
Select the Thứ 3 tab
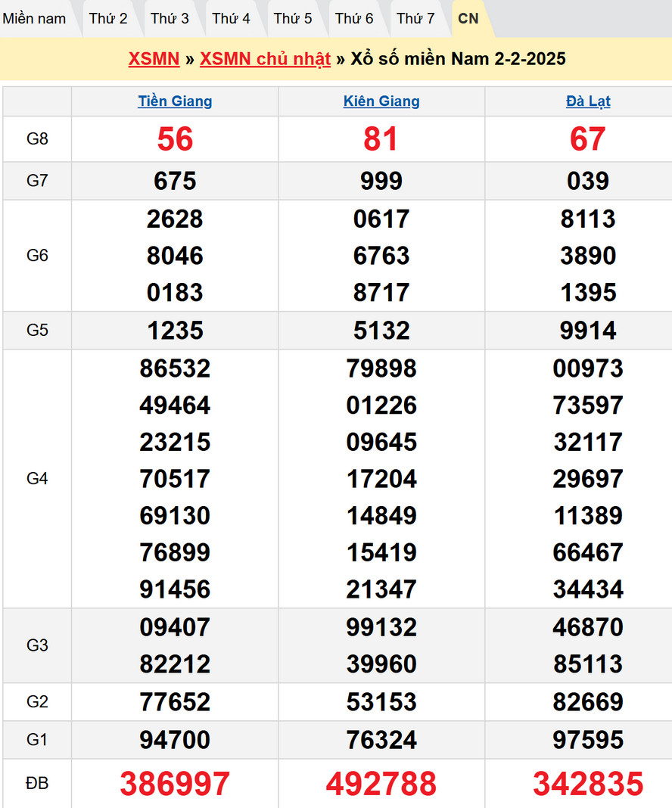click(170, 19)
